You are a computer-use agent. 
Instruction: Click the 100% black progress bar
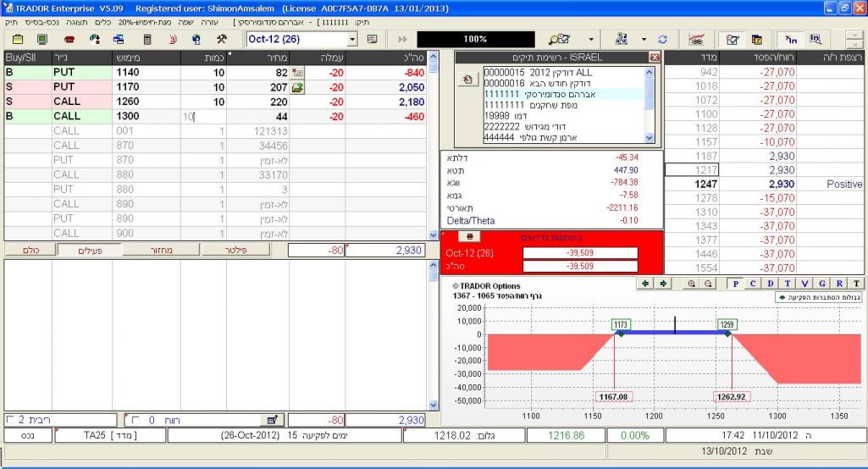(x=474, y=40)
